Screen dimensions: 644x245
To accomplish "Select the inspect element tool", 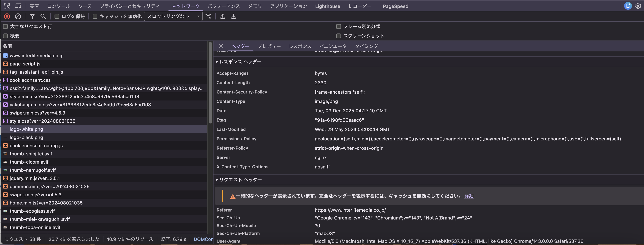I will (x=7, y=6).
